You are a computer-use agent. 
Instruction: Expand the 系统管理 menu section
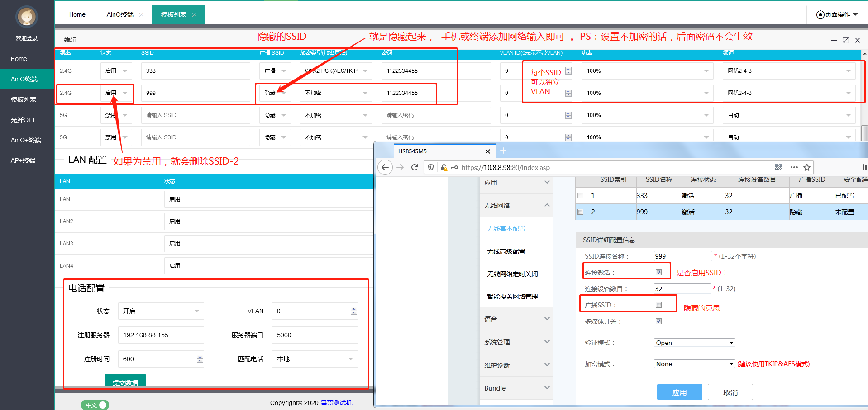point(516,342)
